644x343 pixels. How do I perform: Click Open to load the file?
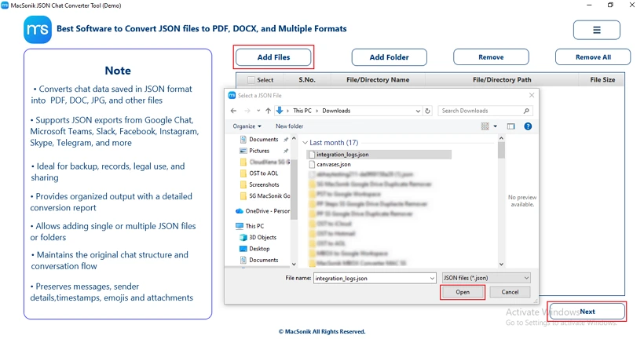[463, 292]
